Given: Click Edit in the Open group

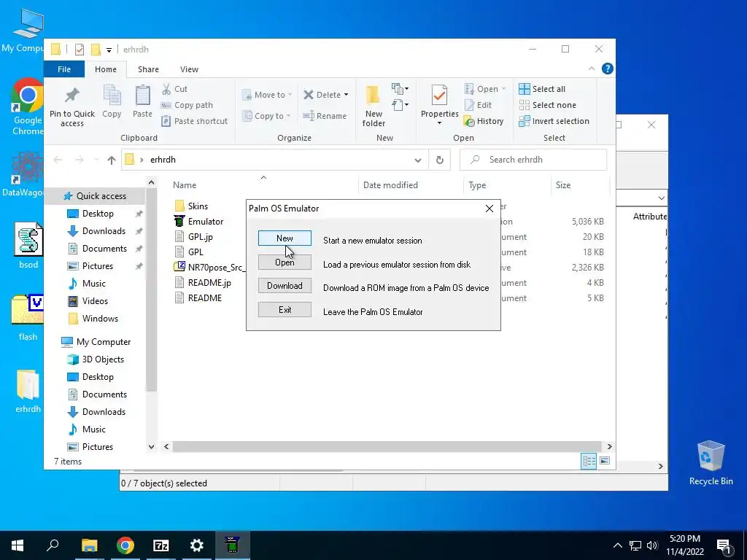Looking at the screenshot, I should [x=479, y=105].
